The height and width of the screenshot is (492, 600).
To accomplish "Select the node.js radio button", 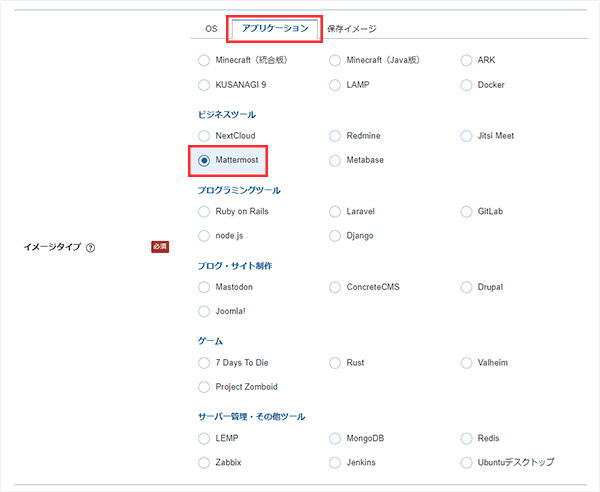I will pyautogui.click(x=204, y=236).
